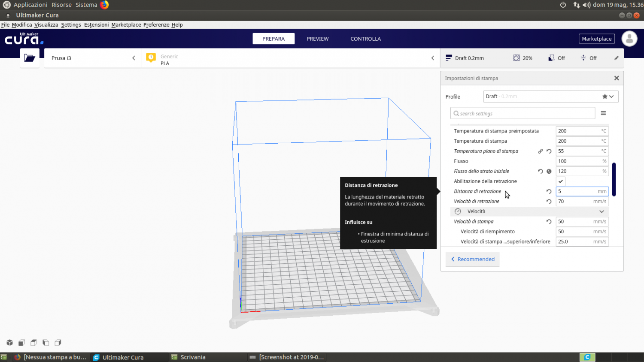Edit Temperatura di stampa preimpostata field
Screen dimensions: 644x362
tap(582, 131)
